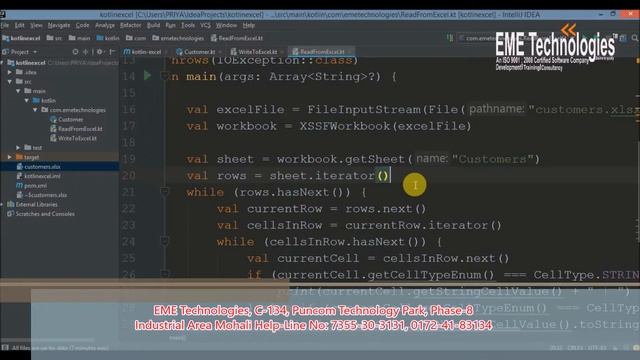This screenshot has width=640, height=360.
Task: Open the Refactor menu
Action: click(x=131, y=25)
